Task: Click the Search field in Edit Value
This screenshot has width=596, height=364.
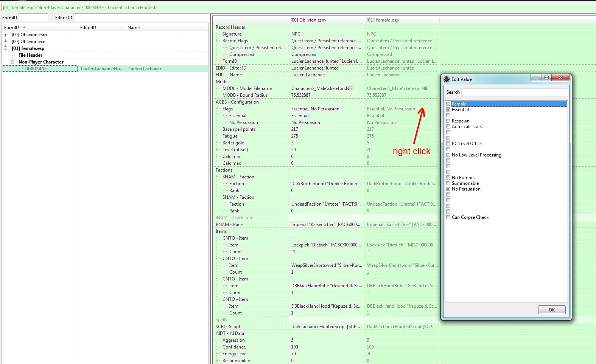Action: 515,92
